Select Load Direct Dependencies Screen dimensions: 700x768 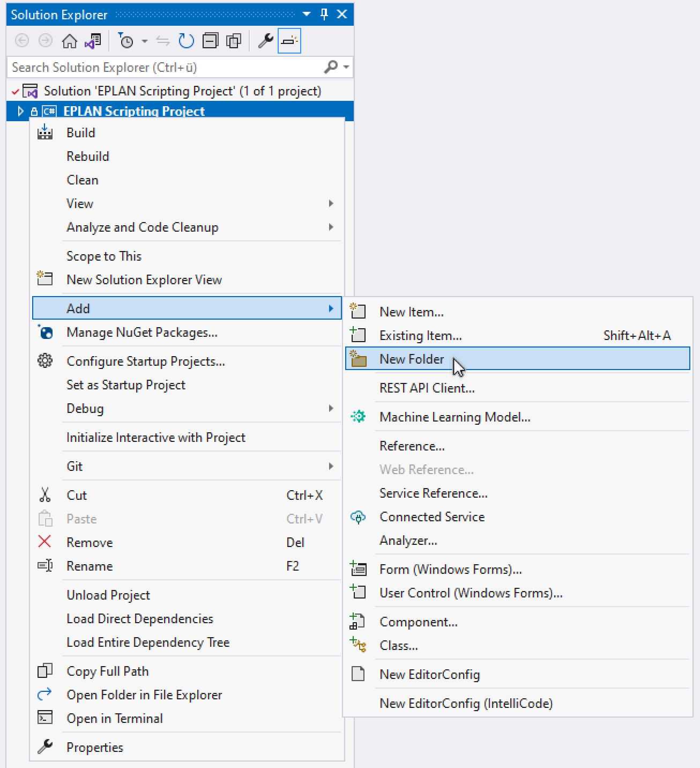point(187,618)
